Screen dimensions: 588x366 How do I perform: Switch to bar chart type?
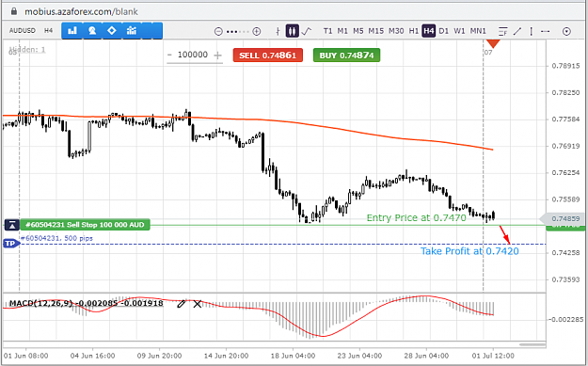[278, 31]
